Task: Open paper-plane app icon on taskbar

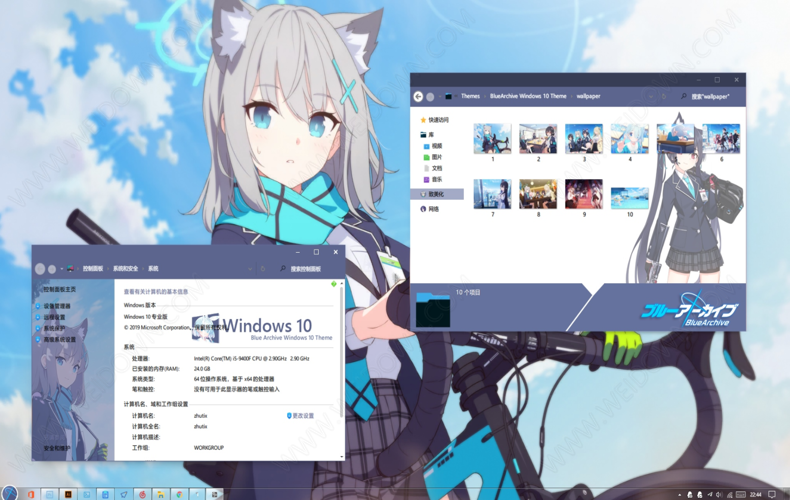Action: tap(124, 494)
